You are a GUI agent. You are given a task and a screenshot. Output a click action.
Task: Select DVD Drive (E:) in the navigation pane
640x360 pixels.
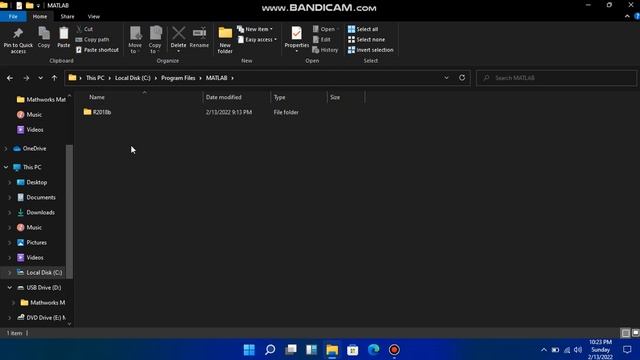click(41, 317)
